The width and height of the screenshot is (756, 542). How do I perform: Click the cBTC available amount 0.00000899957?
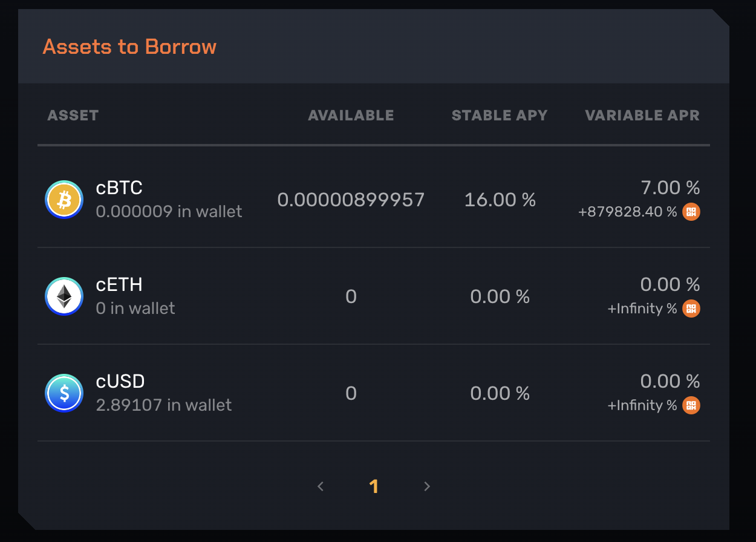click(351, 200)
